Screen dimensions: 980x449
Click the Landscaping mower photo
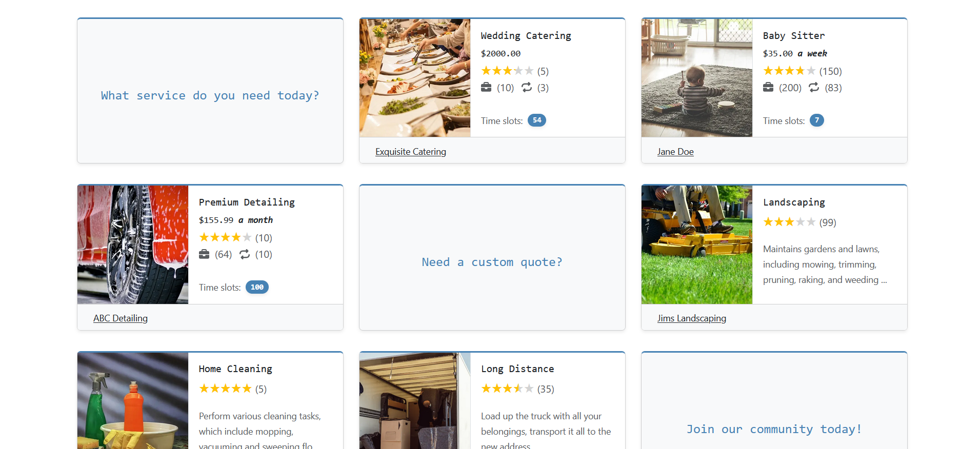(x=696, y=244)
